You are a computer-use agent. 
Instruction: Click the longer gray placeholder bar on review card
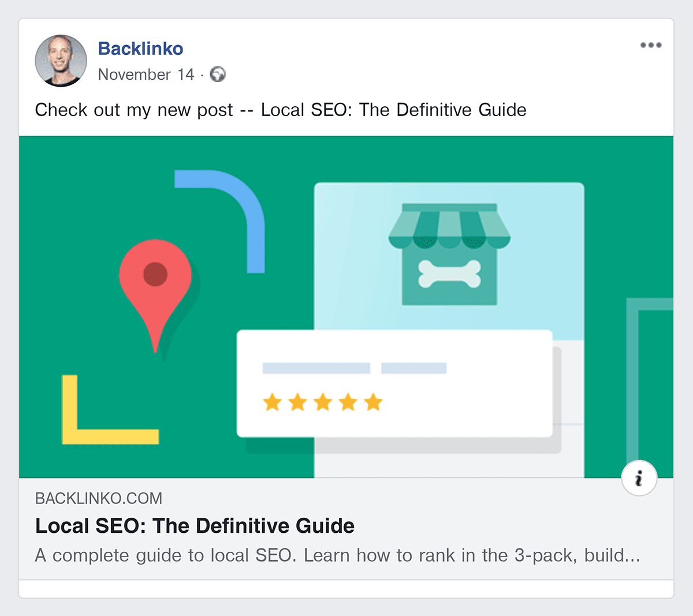click(316, 368)
